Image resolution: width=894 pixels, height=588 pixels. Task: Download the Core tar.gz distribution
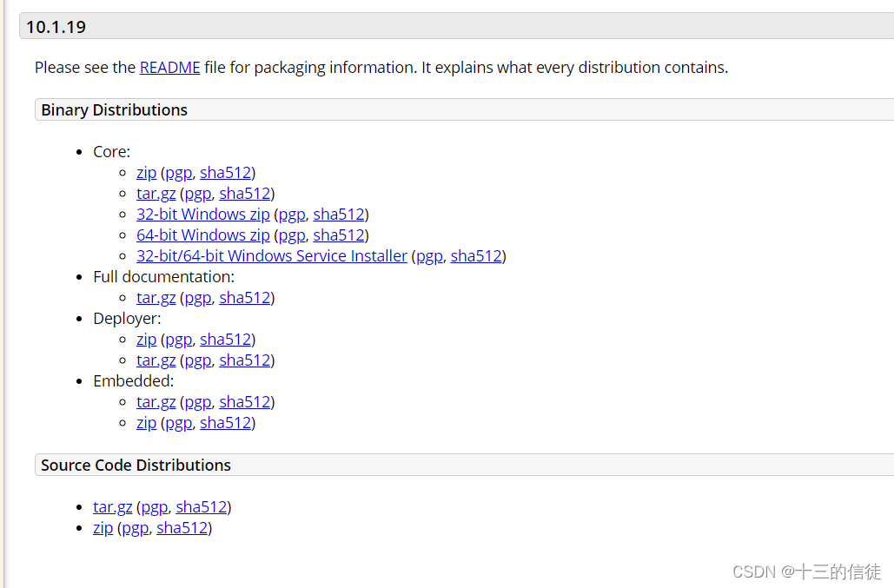156,194
